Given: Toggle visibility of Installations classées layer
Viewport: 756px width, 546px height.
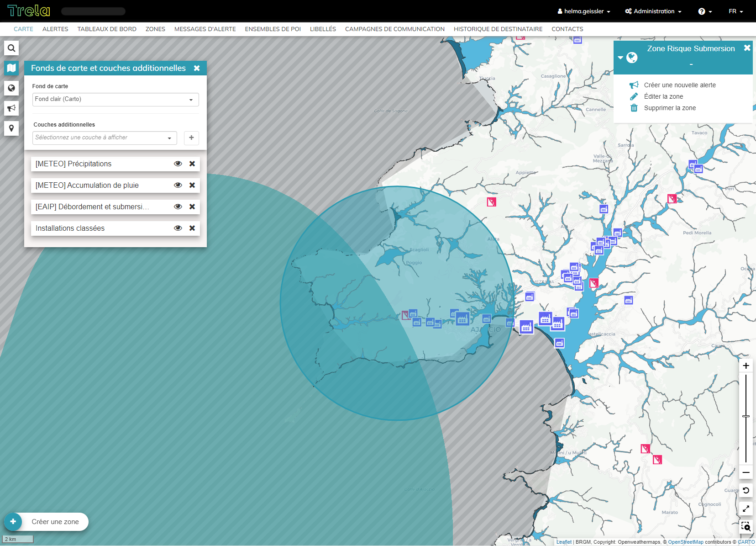Looking at the screenshot, I should point(178,228).
